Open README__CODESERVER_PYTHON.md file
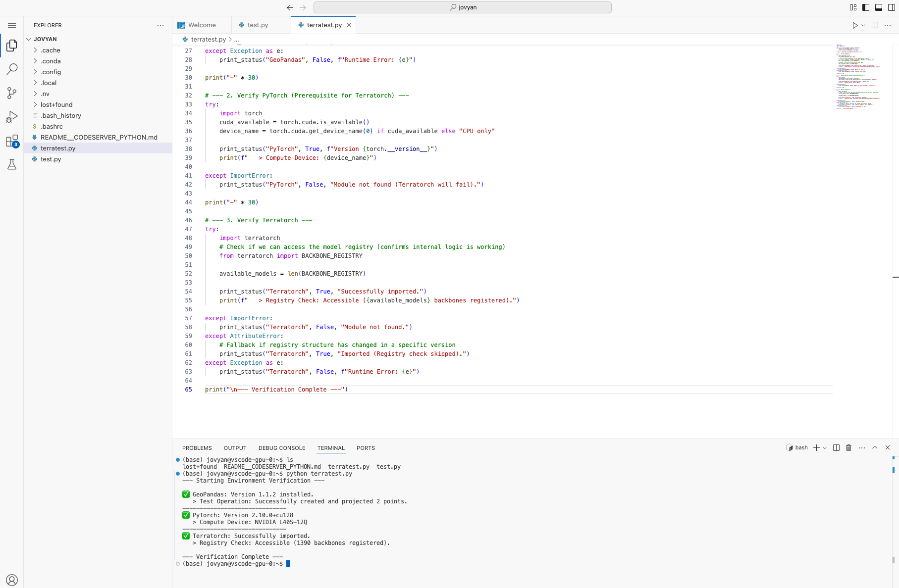 click(x=98, y=137)
